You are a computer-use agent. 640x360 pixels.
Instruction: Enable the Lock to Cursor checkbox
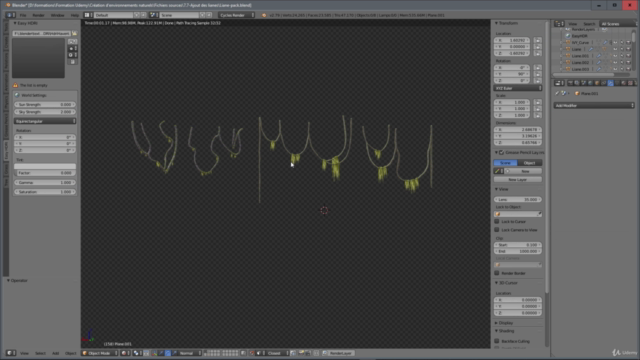[x=497, y=221]
